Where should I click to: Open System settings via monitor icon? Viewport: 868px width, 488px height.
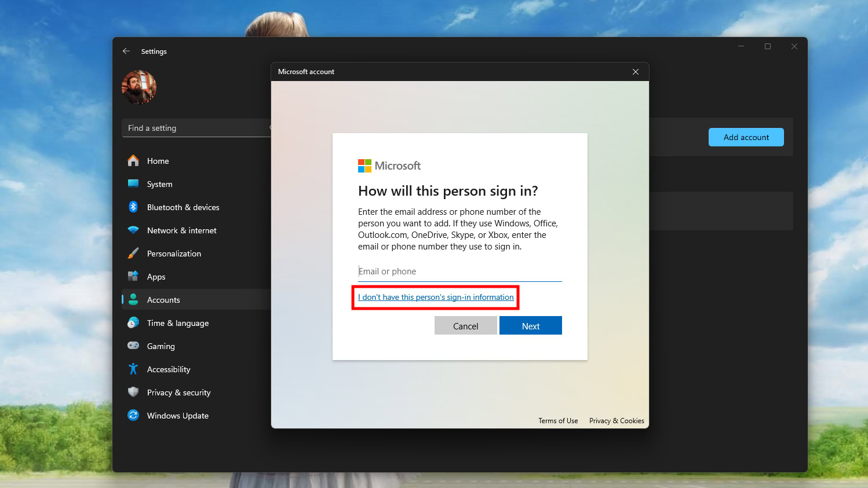coord(133,184)
